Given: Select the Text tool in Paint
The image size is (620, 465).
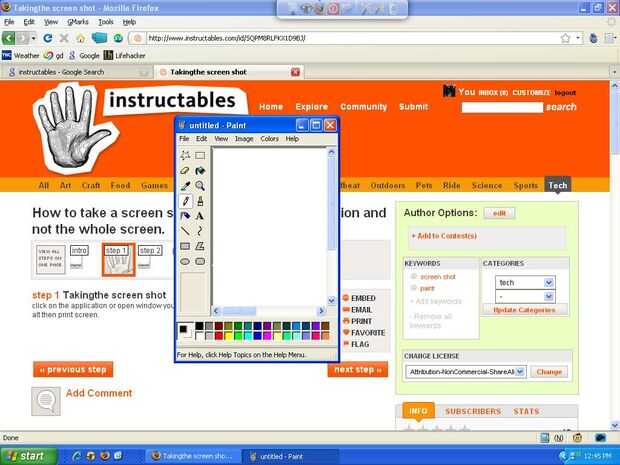Looking at the screenshot, I should point(200,216).
